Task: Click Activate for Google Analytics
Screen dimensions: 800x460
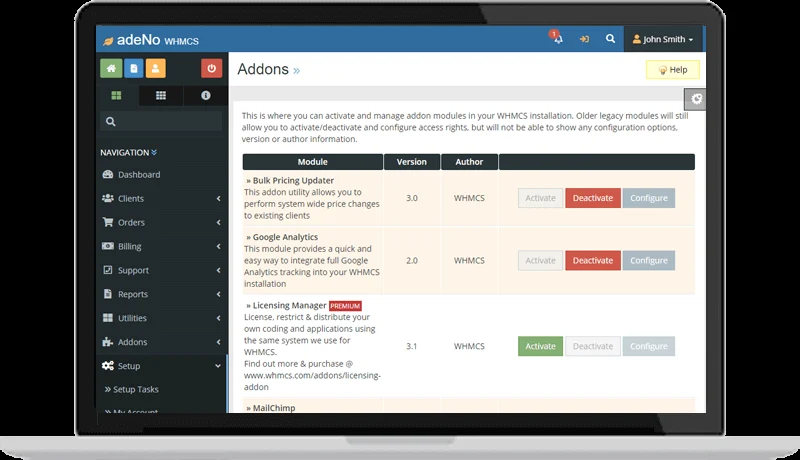Action: coord(540,261)
